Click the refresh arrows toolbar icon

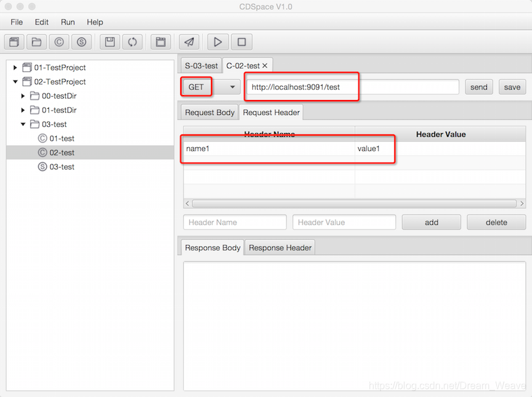click(x=132, y=42)
